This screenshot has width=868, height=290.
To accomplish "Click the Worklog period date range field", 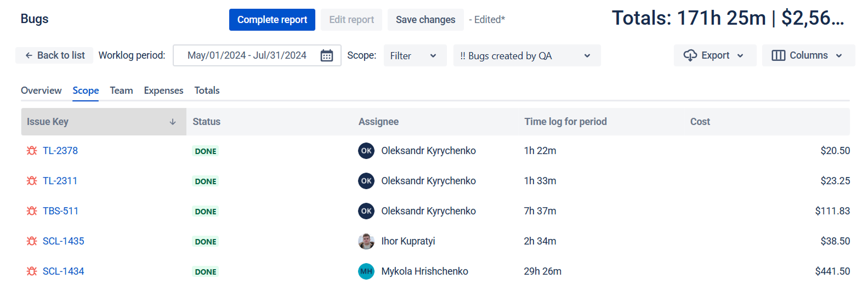I will tap(257, 55).
